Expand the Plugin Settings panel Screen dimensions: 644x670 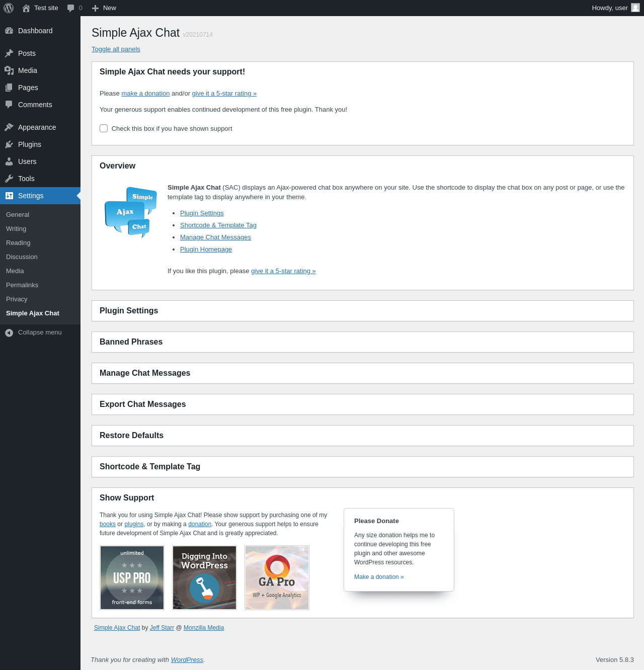point(362,311)
